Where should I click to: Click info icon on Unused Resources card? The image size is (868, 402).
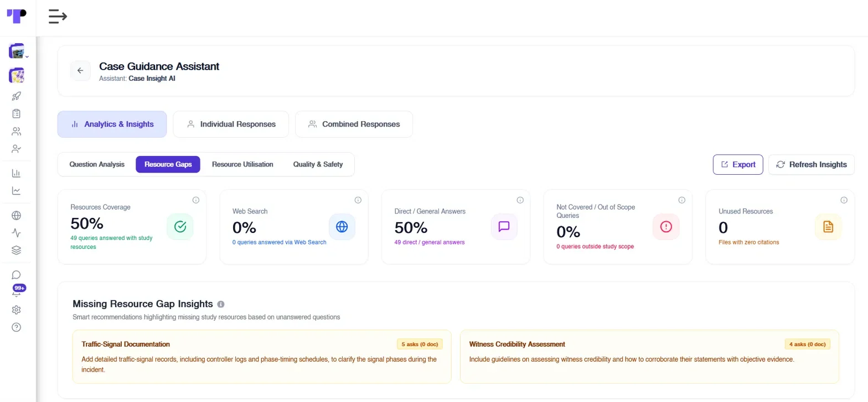pos(844,200)
